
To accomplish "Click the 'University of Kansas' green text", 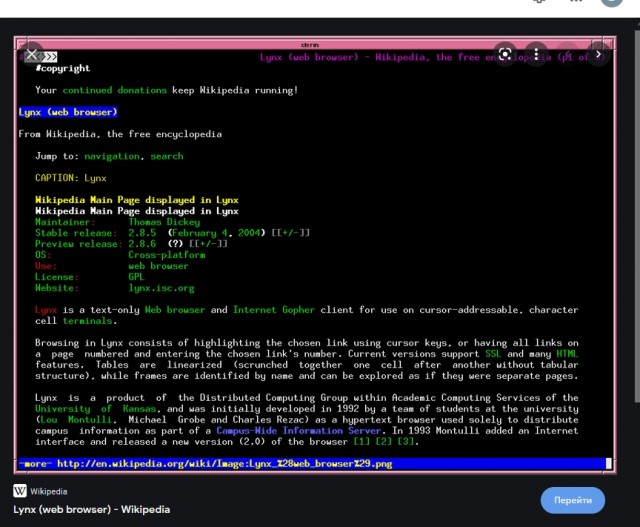I will pyautogui.click(x=95, y=409).
